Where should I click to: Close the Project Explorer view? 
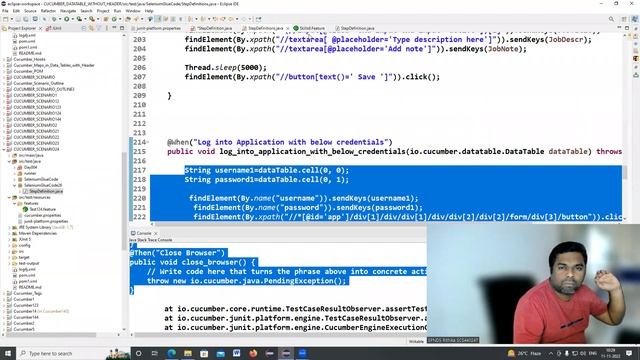coord(40,29)
